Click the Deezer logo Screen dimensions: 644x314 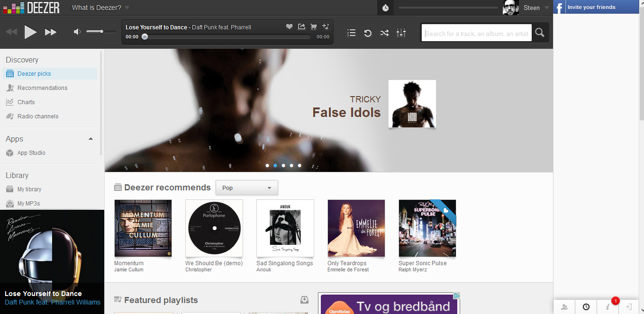31,8
